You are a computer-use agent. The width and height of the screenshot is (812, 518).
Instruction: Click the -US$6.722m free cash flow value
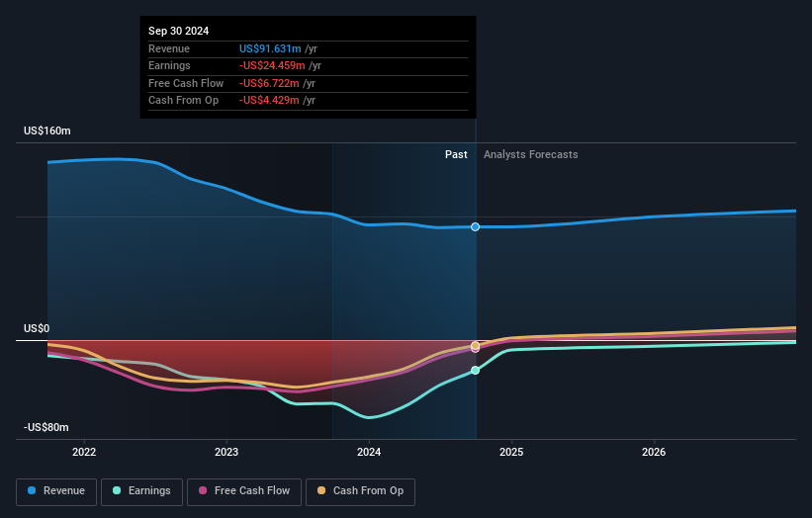(269, 83)
